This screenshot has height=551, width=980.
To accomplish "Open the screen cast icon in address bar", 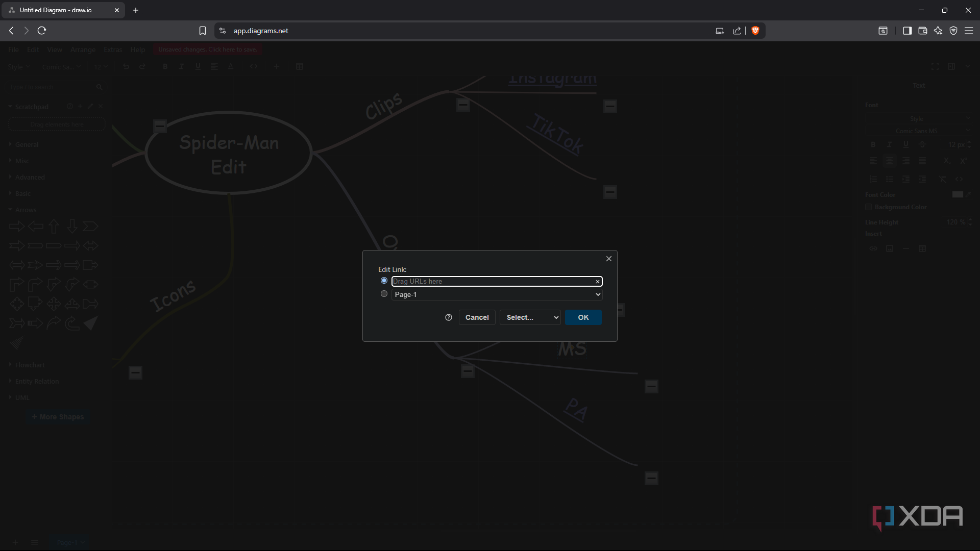I will point(720,31).
